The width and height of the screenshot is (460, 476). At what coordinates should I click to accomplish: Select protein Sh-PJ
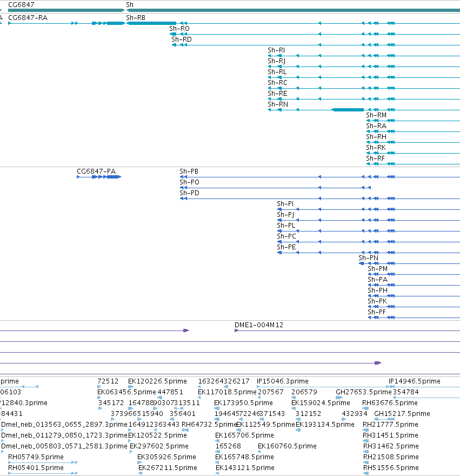pyautogui.click(x=285, y=215)
